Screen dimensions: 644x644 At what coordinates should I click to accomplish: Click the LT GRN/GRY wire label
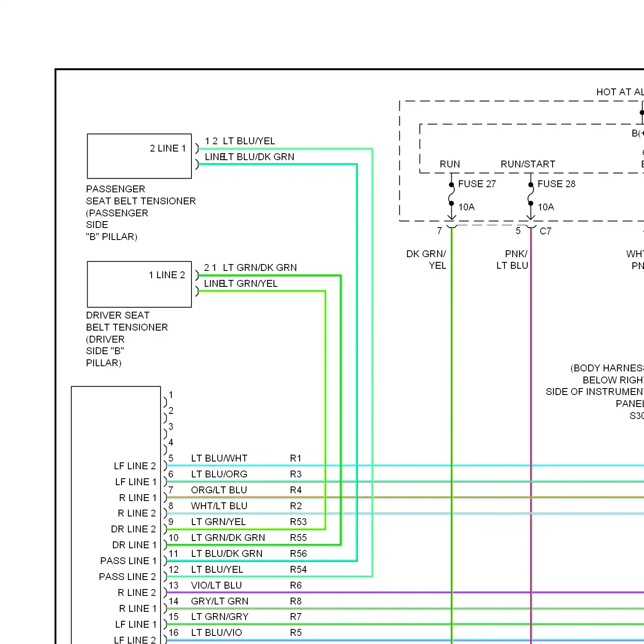click(x=220, y=617)
